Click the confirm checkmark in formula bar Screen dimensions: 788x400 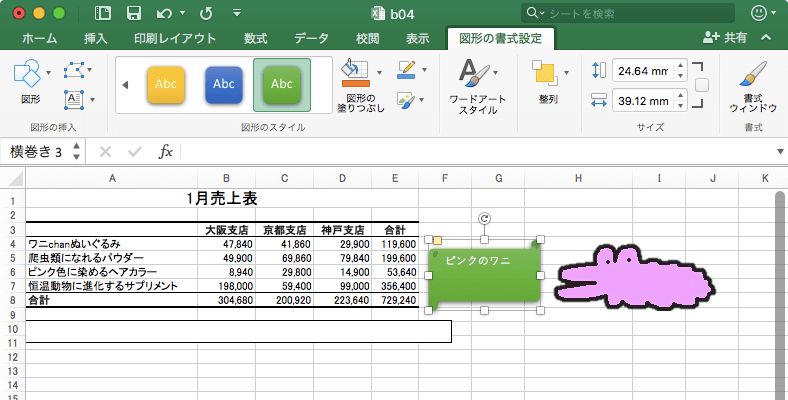pyautogui.click(x=135, y=151)
